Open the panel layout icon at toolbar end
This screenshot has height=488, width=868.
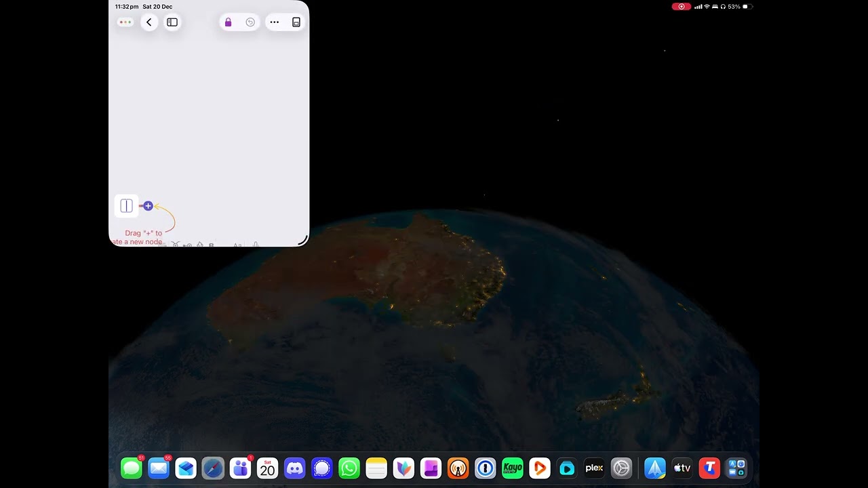tap(296, 22)
